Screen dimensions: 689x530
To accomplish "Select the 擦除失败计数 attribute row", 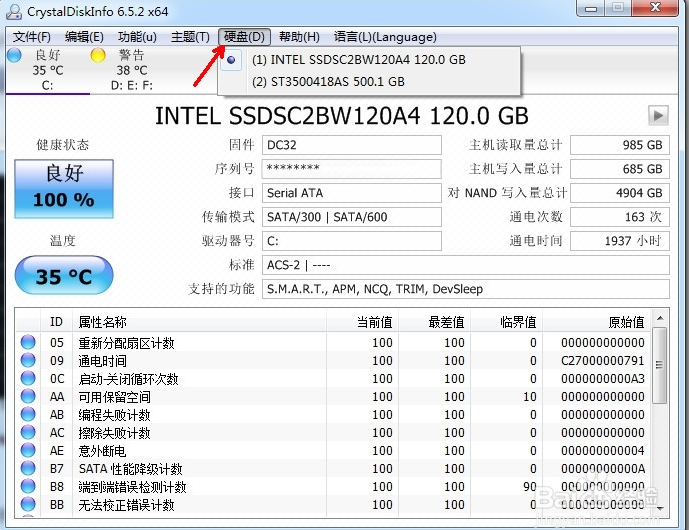I will tap(334, 433).
